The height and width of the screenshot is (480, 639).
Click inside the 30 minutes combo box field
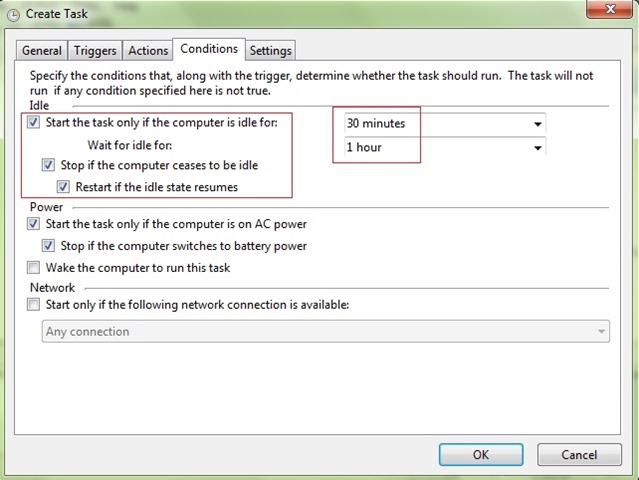pyautogui.click(x=445, y=123)
